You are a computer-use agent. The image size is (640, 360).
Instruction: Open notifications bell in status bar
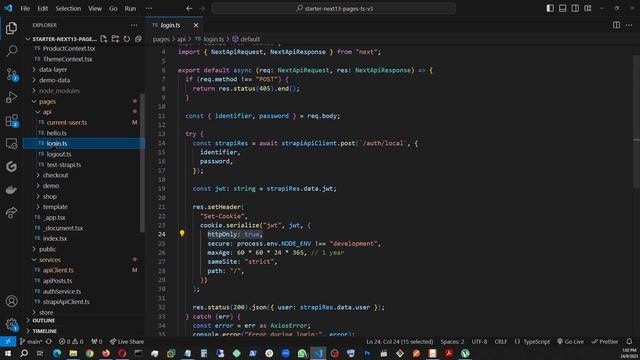click(629, 341)
